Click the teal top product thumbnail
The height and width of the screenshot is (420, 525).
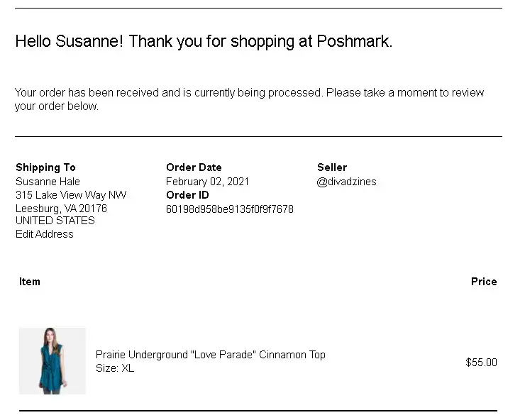52,361
